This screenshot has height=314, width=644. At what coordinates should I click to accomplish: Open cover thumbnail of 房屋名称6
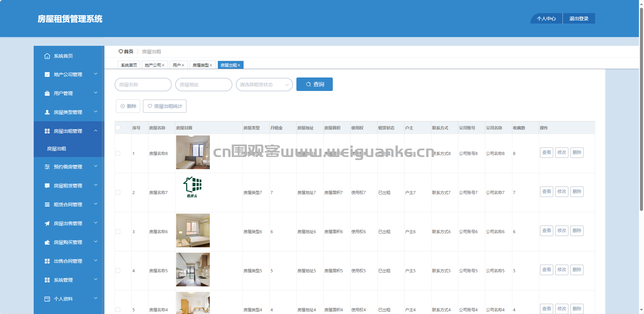click(193, 230)
